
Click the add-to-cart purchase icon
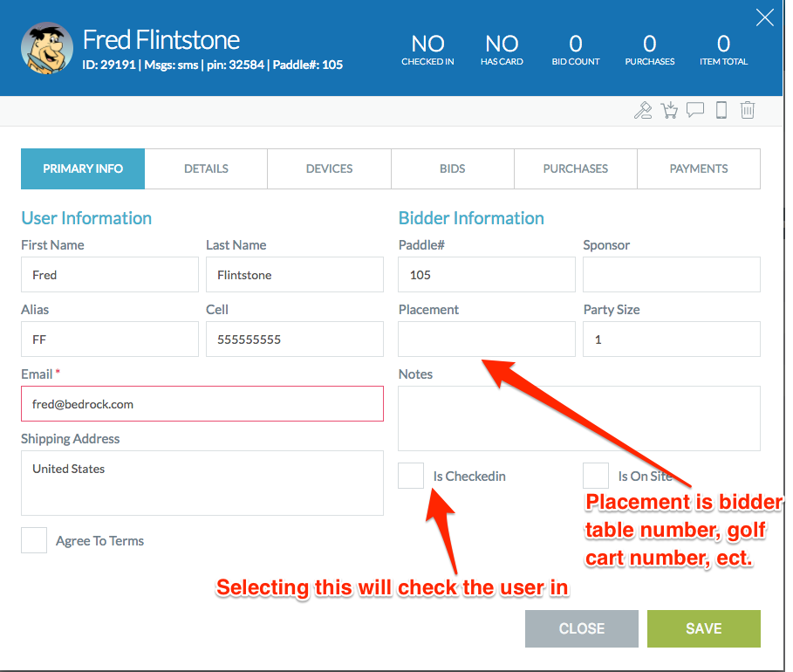coord(669,110)
